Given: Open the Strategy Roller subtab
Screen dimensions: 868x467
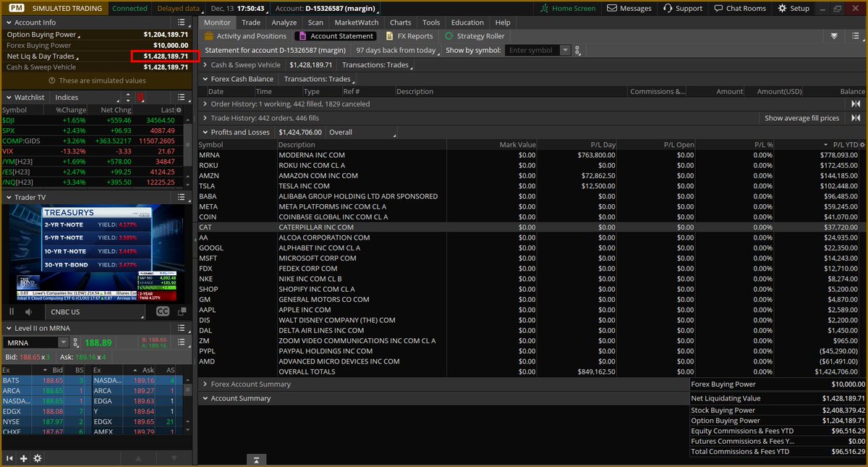Looking at the screenshot, I should (475, 36).
